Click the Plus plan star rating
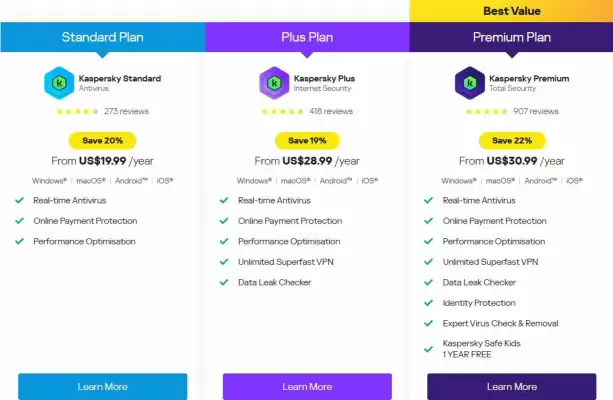The height and width of the screenshot is (400, 613). 282,111
